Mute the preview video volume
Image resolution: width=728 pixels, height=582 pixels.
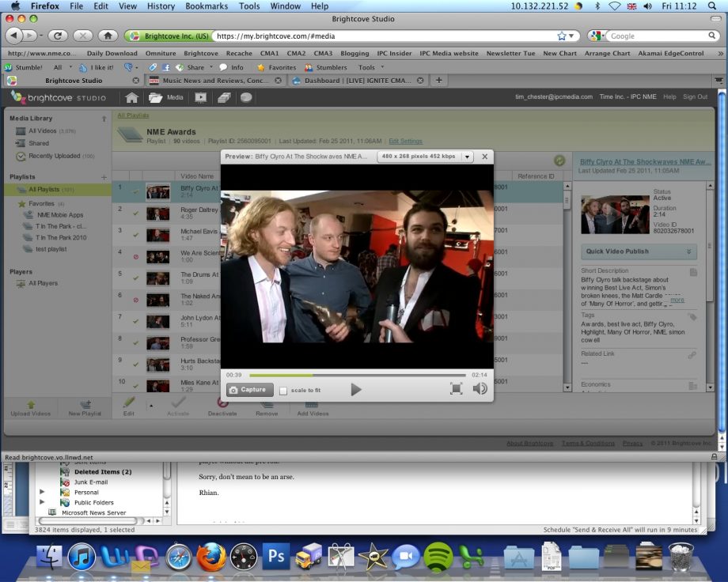click(480, 388)
